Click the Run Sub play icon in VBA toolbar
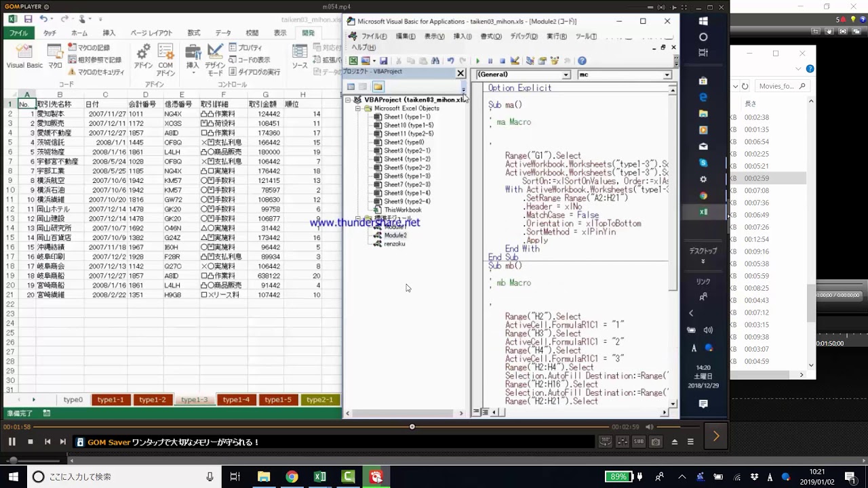The width and height of the screenshot is (868, 488). click(x=477, y=61)
